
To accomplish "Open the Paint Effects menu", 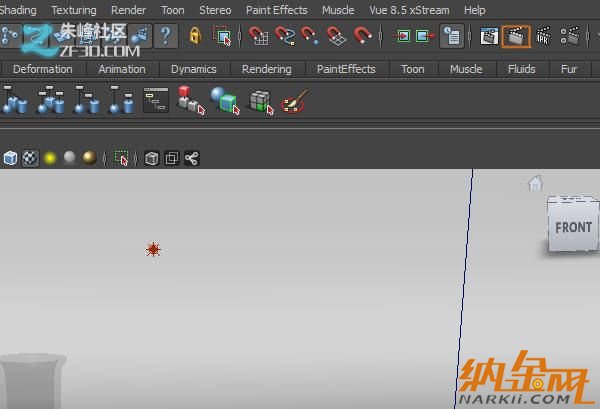I will [277, 10].
